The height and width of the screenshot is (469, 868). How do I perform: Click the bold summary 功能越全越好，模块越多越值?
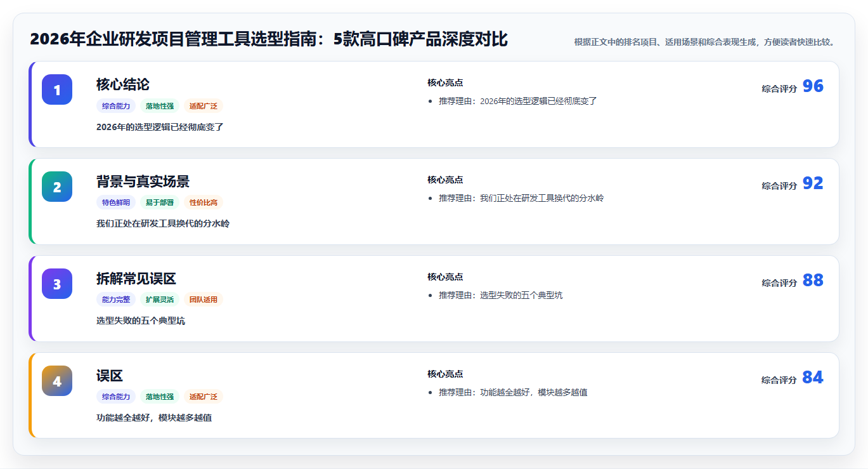pos(154,418)
